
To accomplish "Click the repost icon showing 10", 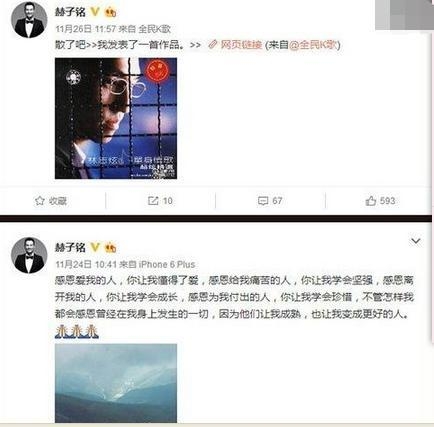I will 153,201.
